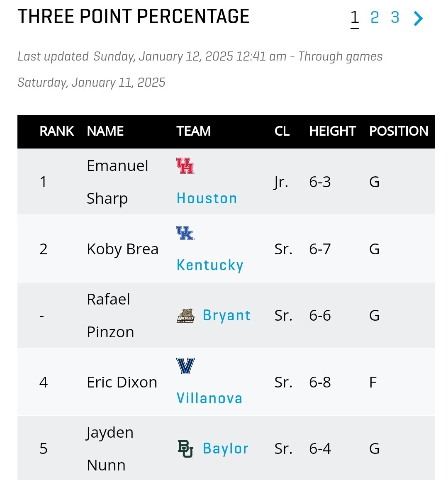The height and width of the screenshot is (480, 448).
Task: Sort by the TEAM column header
Action: 194,132
